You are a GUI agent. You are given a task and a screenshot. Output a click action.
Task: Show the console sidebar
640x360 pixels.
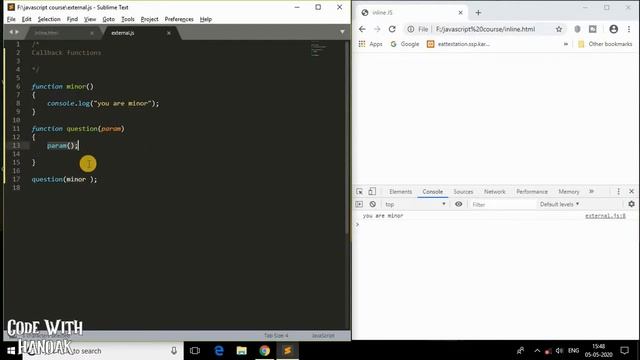tap(359, 204)
